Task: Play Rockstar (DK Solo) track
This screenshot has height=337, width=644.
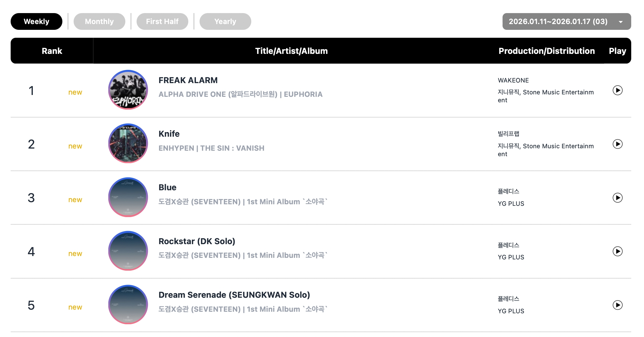Action: pos(617,251)
